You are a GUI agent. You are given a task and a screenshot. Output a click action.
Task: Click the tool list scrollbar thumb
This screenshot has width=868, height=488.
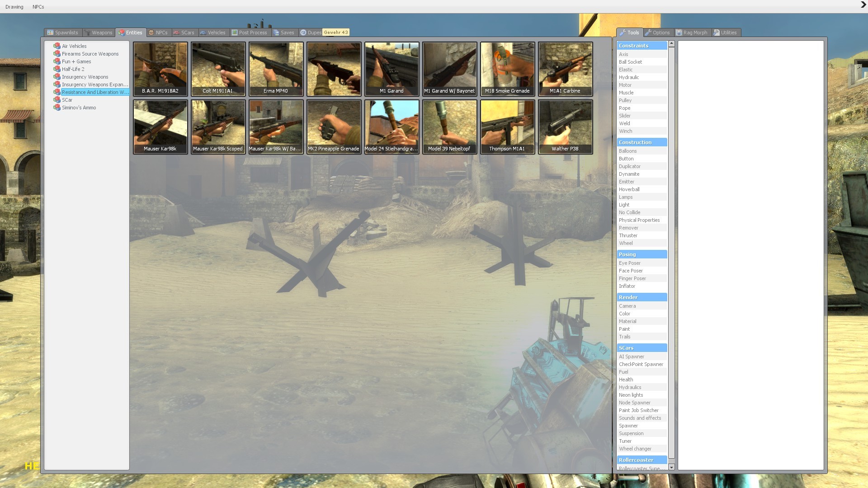click(x=671, y=253)
